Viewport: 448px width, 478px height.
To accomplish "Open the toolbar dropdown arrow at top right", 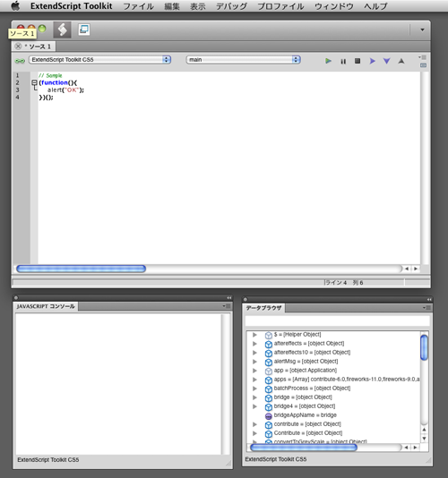I will (422, 30).
